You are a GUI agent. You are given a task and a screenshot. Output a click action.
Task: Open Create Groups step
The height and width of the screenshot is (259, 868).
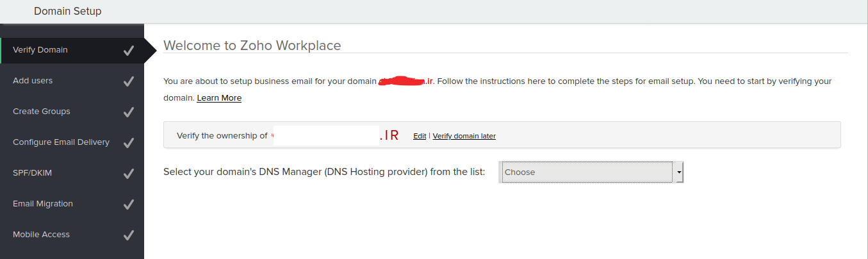tap(42, 112)
